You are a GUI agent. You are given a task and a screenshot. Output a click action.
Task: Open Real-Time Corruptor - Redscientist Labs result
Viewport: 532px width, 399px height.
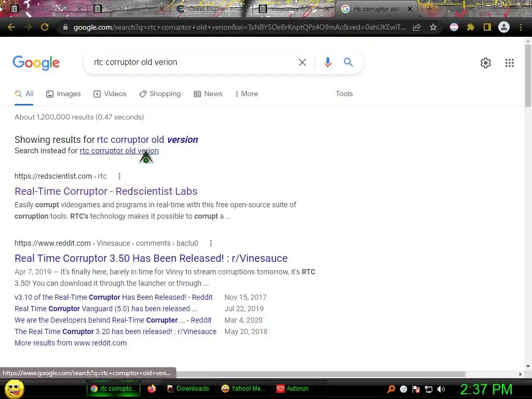(x=106, y=191)
